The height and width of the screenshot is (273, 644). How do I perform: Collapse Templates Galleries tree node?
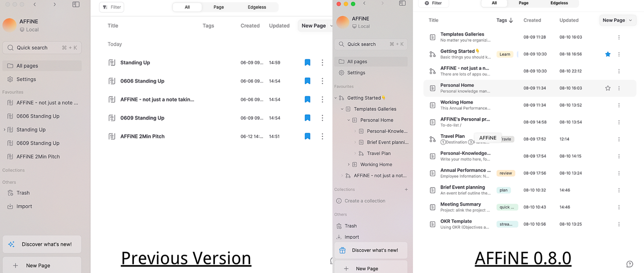pyautogui.click(x=342, y=109)
